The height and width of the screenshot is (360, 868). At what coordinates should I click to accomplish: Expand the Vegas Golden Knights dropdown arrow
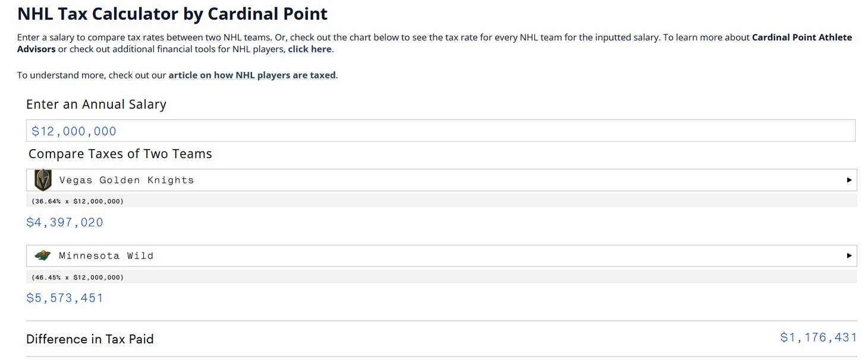pyautogui.click(x=849, y=180)
